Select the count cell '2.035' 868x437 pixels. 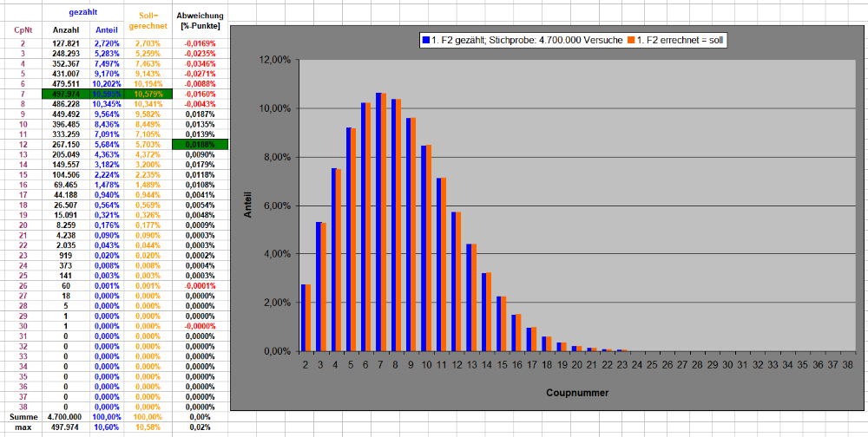point(67,245)
